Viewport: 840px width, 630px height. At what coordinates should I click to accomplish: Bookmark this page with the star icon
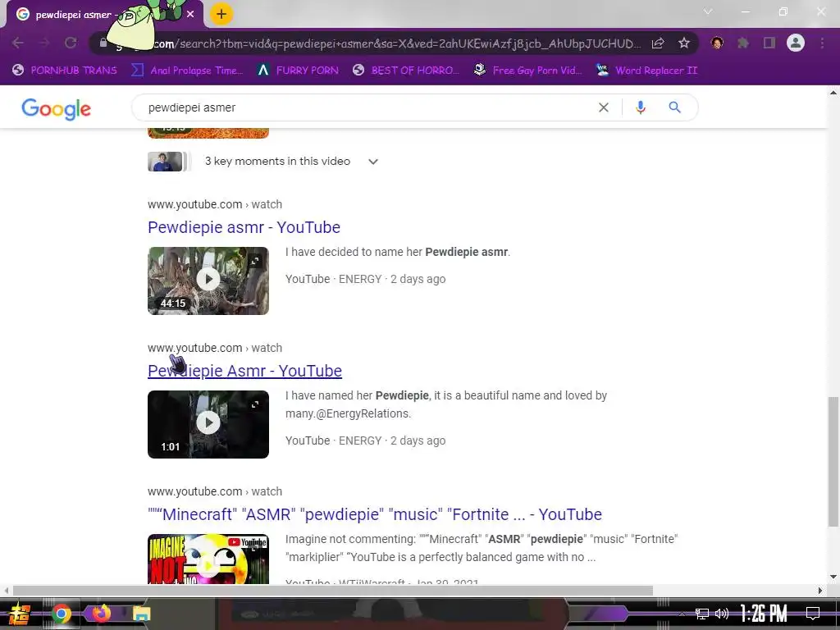click(683, 43)
